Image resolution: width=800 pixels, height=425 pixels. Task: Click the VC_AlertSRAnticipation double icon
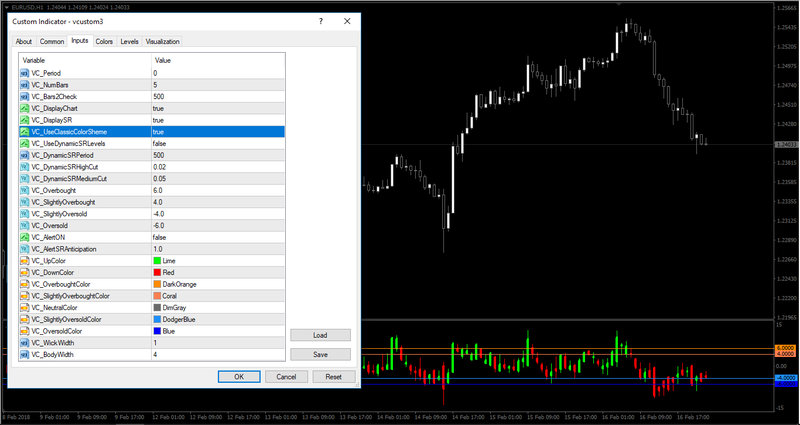coord(24,249)
